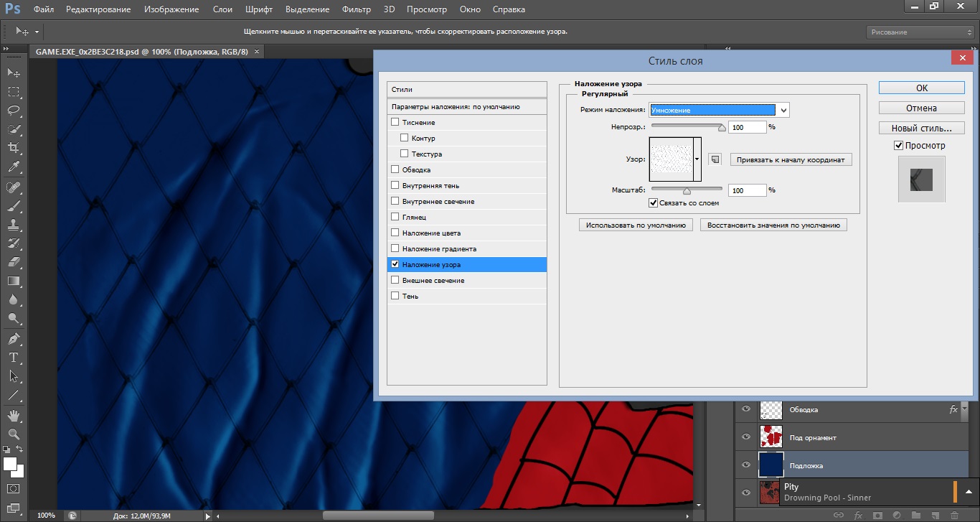Select the Rectangular Marquee tool
The height and width of the screenshot is (522, 980).
14,91
